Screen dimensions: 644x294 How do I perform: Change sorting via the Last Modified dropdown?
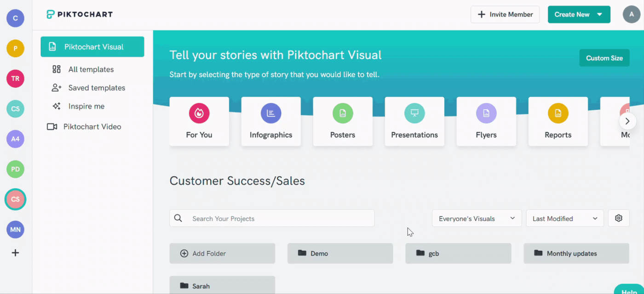(564, 218)
